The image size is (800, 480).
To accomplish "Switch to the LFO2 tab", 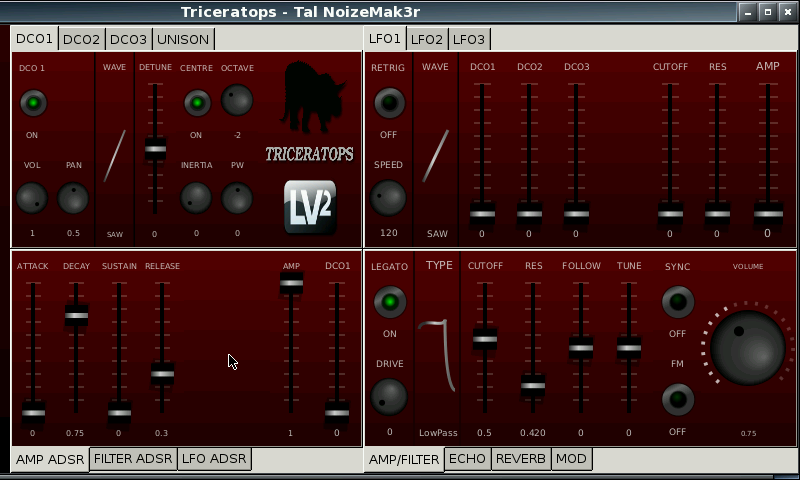I will tap(427, 39).
